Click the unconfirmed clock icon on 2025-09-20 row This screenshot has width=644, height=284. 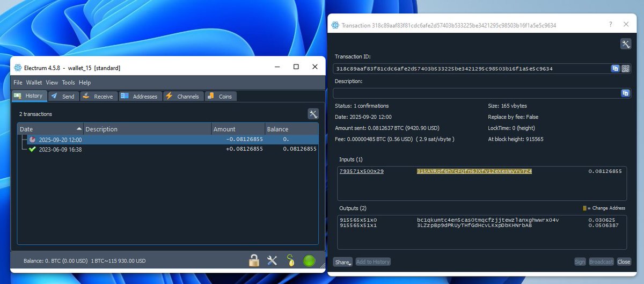click(33, 140)
